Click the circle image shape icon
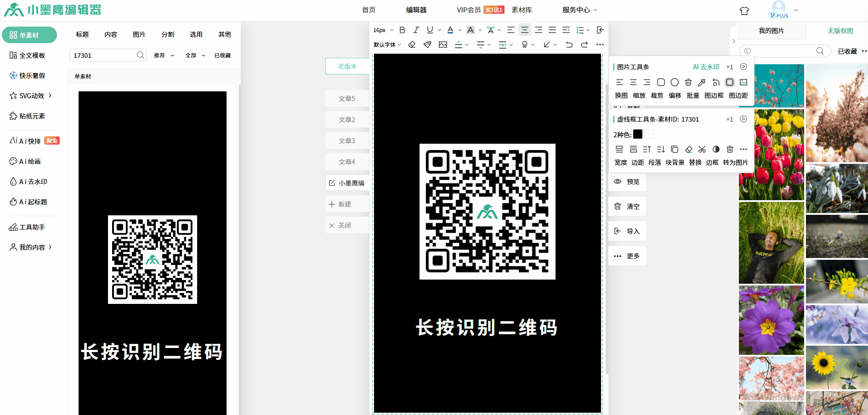 point(675,82)
